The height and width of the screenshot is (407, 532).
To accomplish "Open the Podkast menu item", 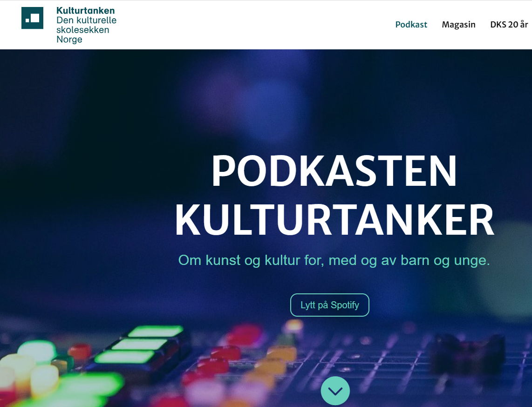I will coord(411,24).
